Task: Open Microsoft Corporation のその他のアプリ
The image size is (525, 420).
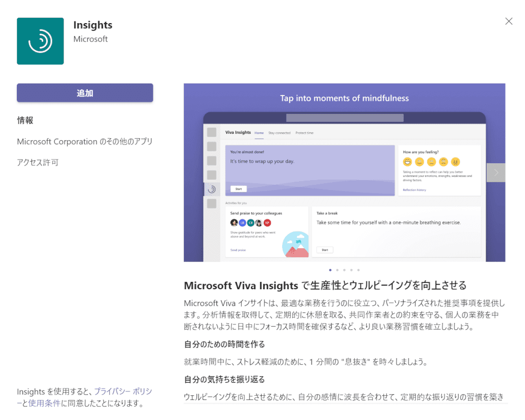Action: (85, 141)
